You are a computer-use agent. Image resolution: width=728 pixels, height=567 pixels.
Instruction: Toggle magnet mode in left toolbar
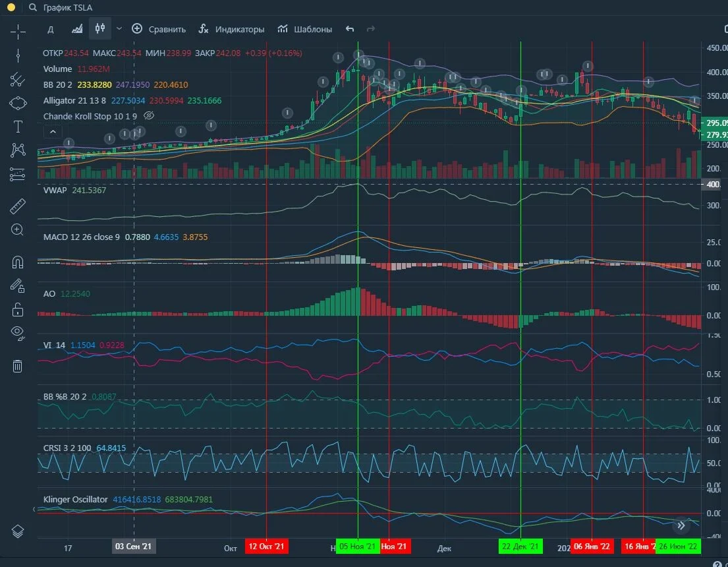tap(18, 262)
